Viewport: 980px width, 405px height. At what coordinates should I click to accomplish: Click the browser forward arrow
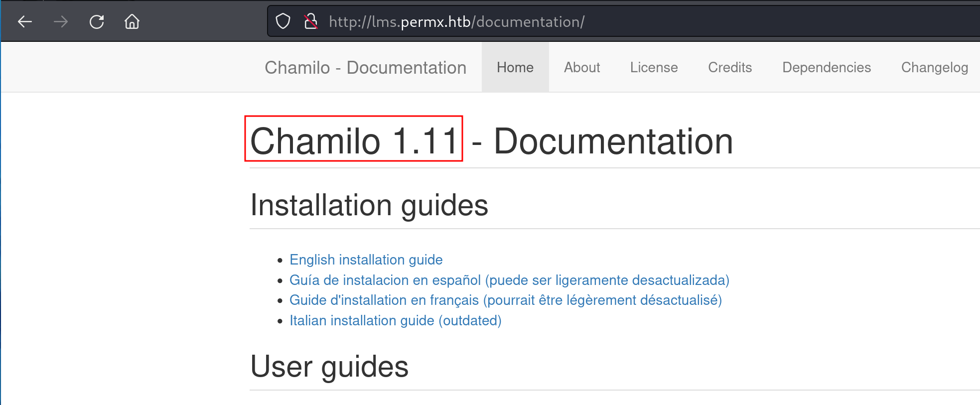pyautogui.click(x=61, y=21)
